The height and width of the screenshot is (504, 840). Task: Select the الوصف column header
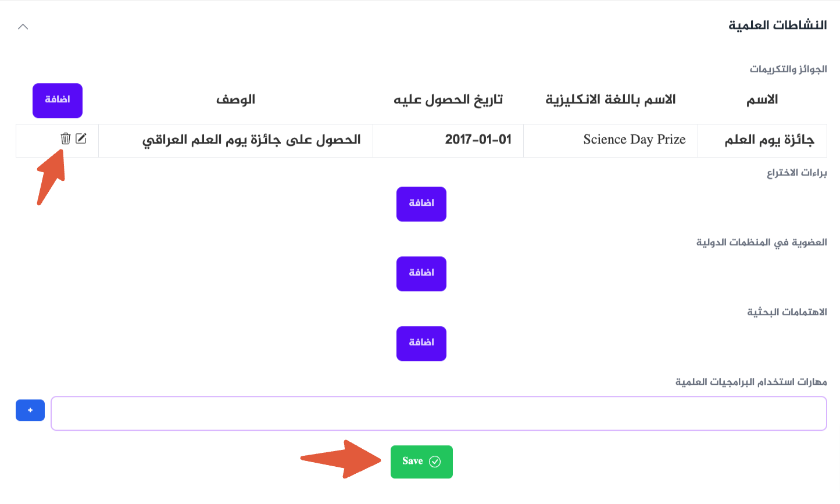(237, 99)
